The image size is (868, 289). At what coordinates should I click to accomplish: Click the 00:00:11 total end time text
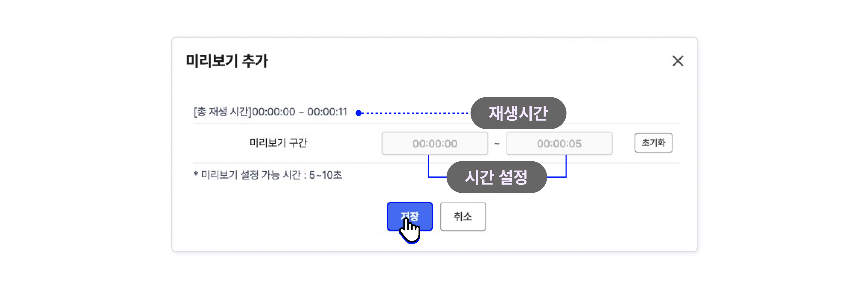click(327, 112)
